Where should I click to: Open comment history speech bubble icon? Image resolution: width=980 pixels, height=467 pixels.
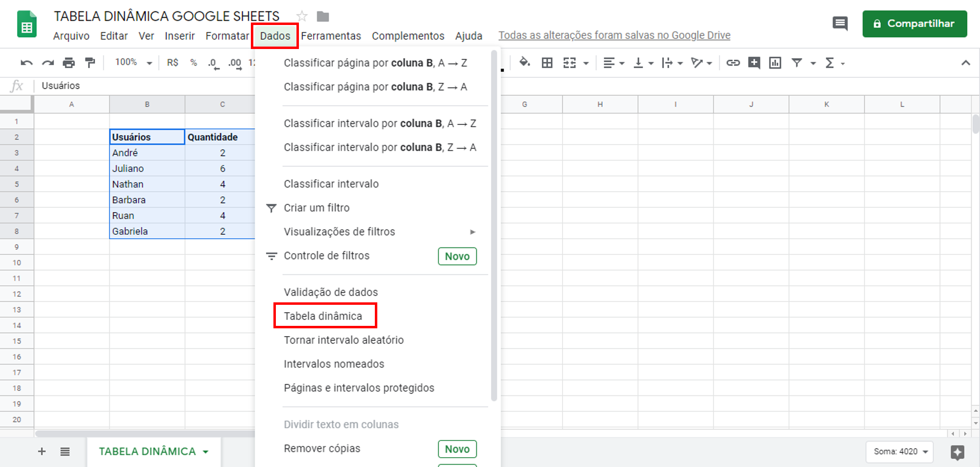(840, 24)
